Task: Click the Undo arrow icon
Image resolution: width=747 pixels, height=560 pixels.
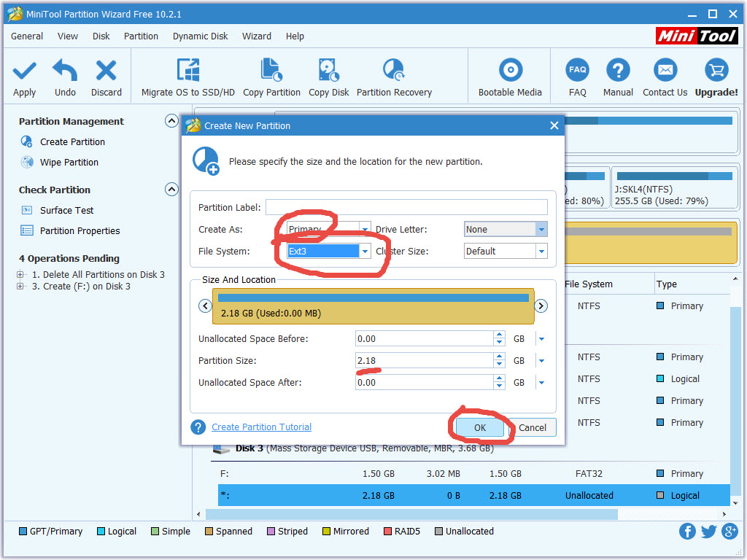Action: [x=65, y=71]
